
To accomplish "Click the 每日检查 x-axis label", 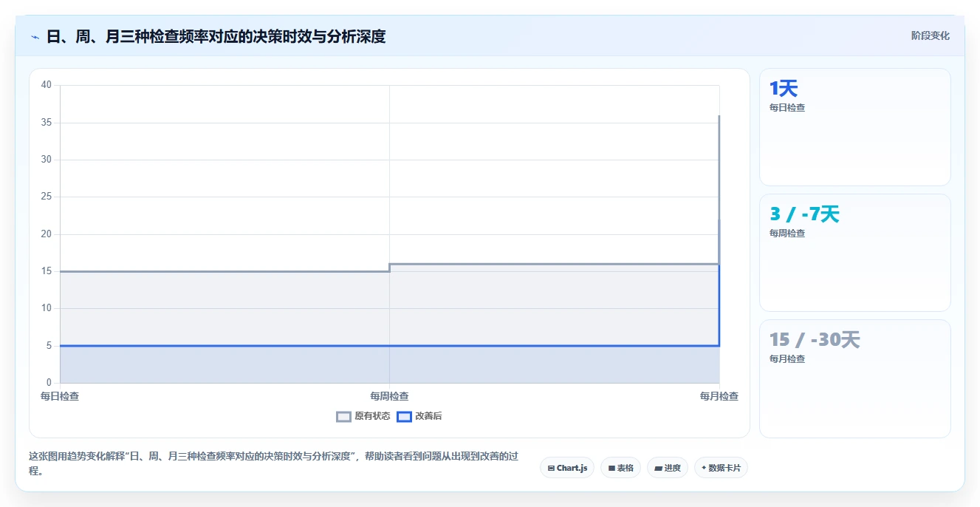I will coord(60,396).
